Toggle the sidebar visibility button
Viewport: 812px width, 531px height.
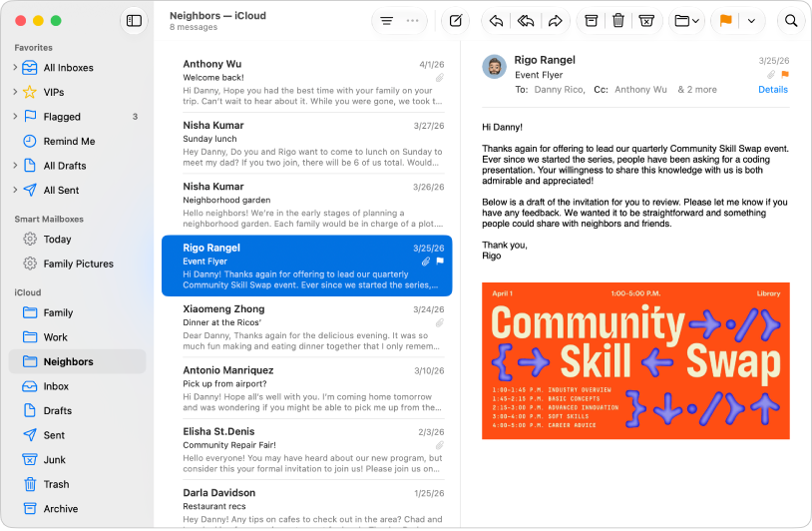click(134, 21)
